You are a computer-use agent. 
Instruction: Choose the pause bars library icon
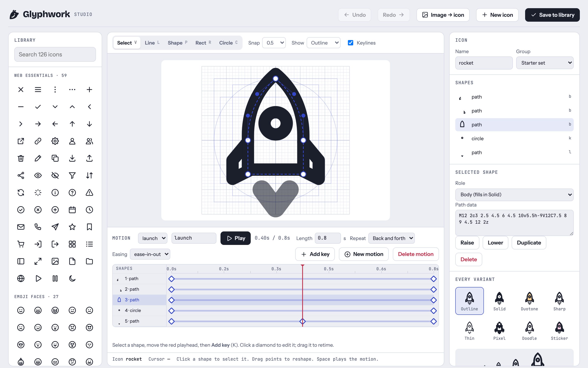pos(55,278)
